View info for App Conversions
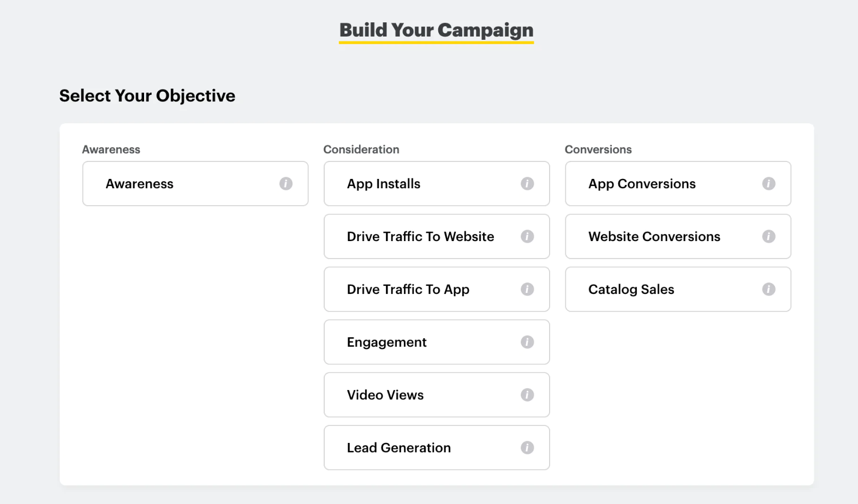The width and height of the screenshot is (858, 504). 768,184
